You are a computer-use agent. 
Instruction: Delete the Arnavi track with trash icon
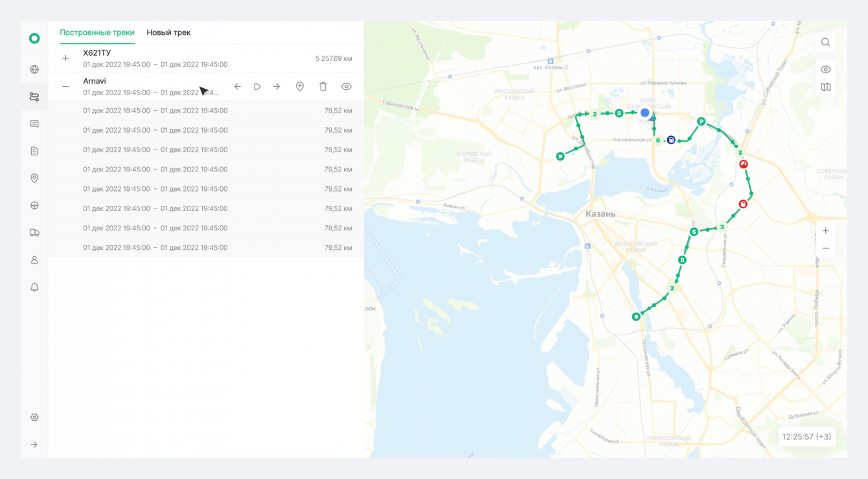(x=323, y=86)
